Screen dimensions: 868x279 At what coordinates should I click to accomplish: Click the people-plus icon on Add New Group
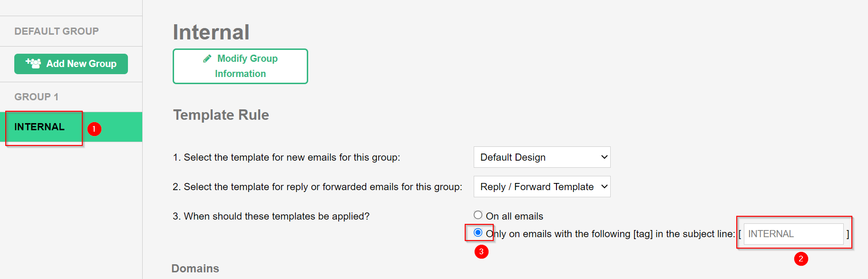pos(33,63)
